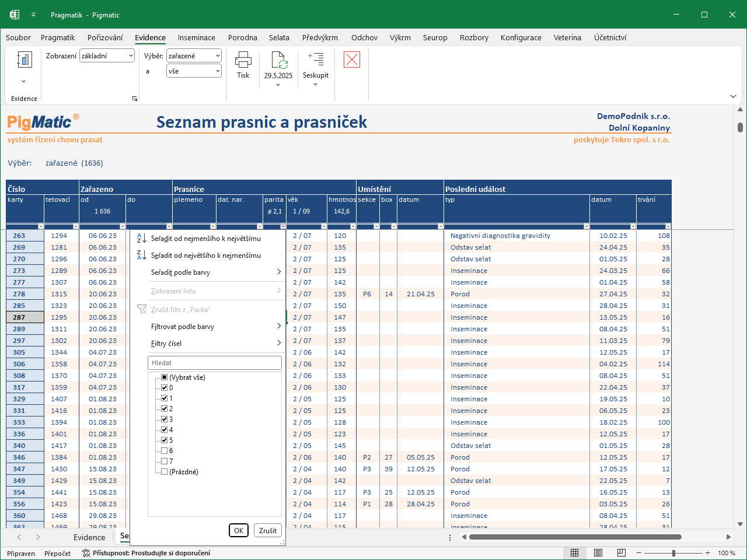
Task: Open the filter arrow for the trvání column
Action: coord(668,226)
